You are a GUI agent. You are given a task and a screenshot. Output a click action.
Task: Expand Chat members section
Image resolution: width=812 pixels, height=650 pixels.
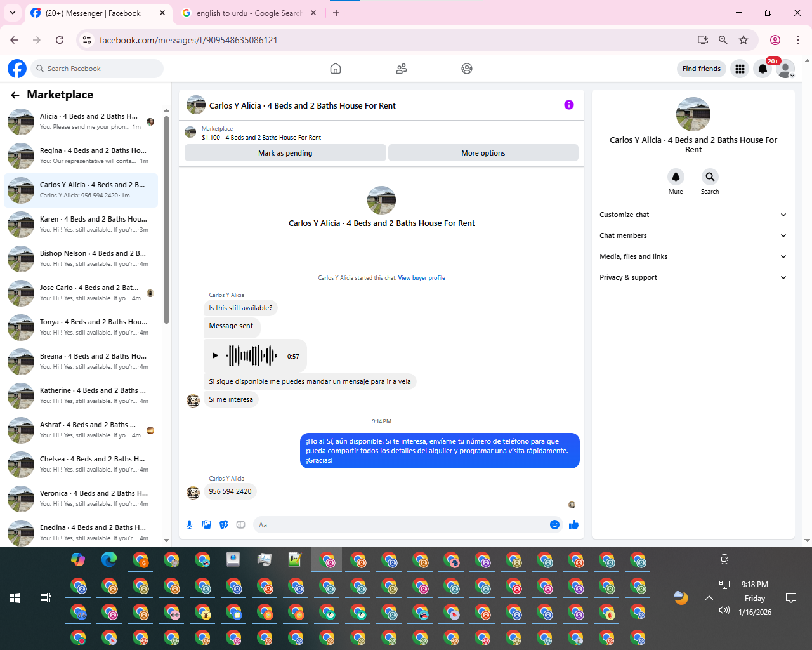[x=693, y=235]
